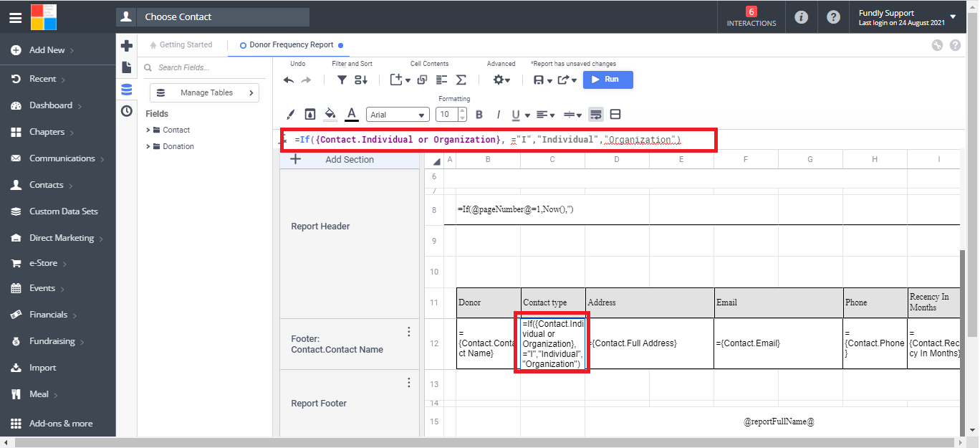The width and height of the screenshot is (980, 448).
Task: Click the redo arrow in toolbar
Action: point(307,80)
